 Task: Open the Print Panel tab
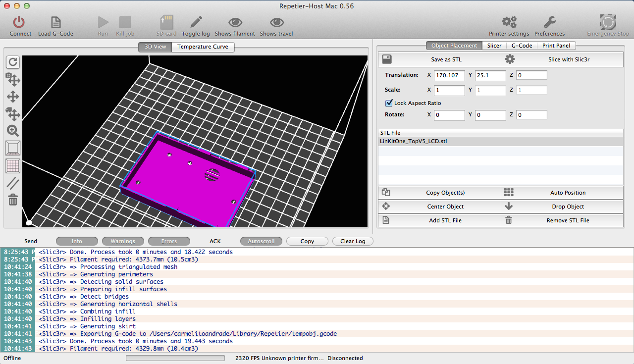click(x=556, y=46)
